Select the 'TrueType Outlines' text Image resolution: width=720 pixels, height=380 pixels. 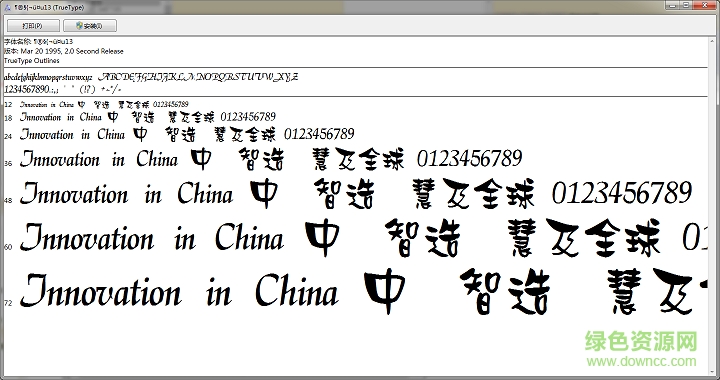(x=32, y=61)
